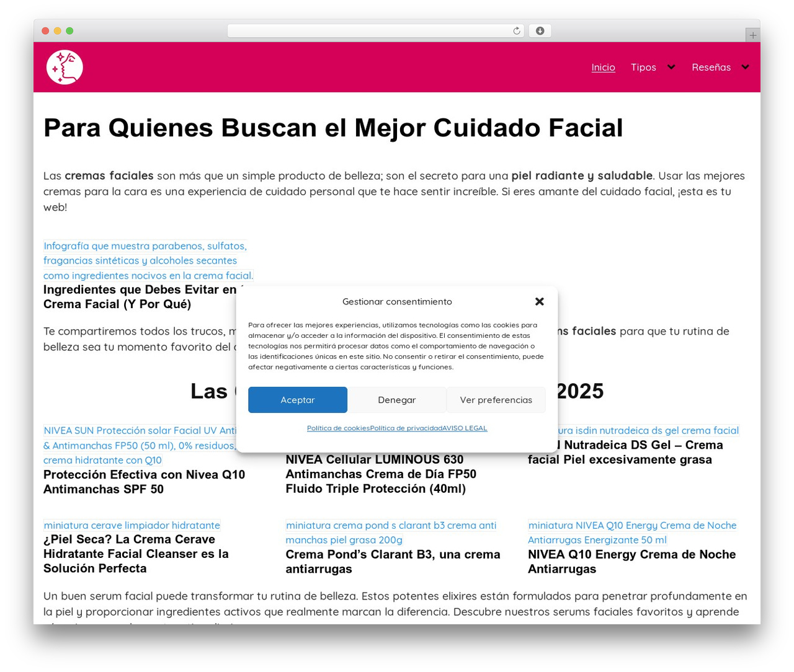794x672 pixels.
Task: Open NIVEA Cellular LUMINOUS 630 article
Action: click(x=381, y=474)
